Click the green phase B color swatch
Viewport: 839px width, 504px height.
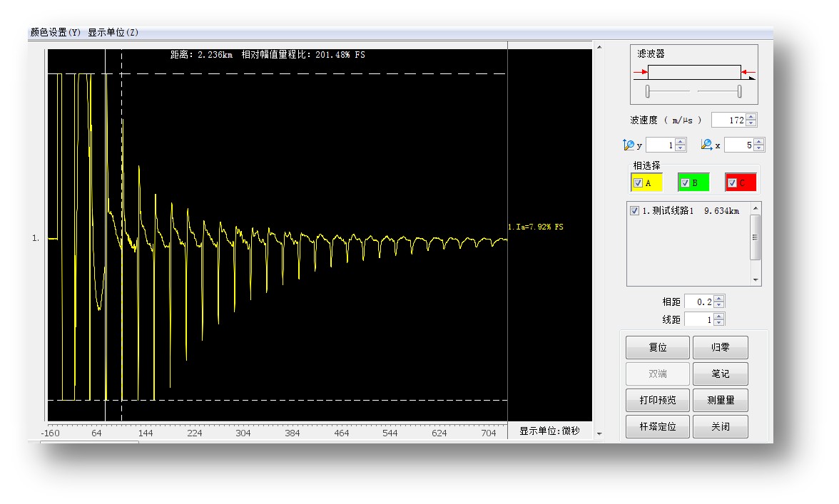point(693,182)
